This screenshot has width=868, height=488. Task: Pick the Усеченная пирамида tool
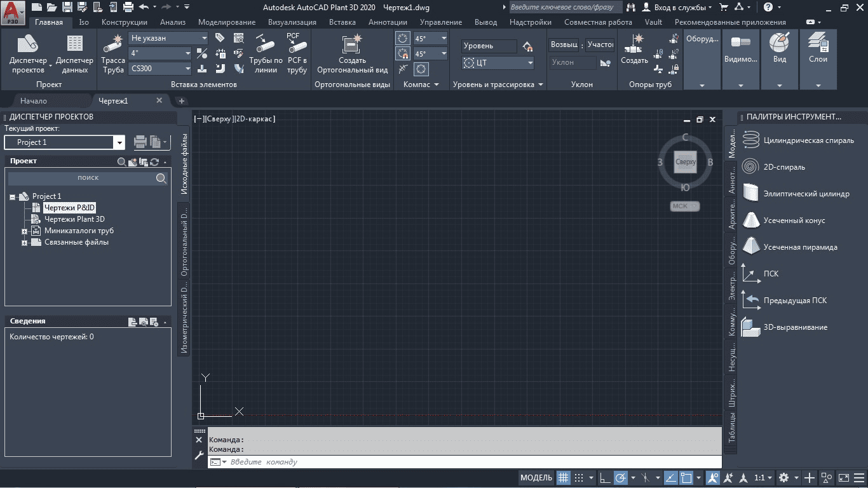pyautogui.click(x=790, y=247)
